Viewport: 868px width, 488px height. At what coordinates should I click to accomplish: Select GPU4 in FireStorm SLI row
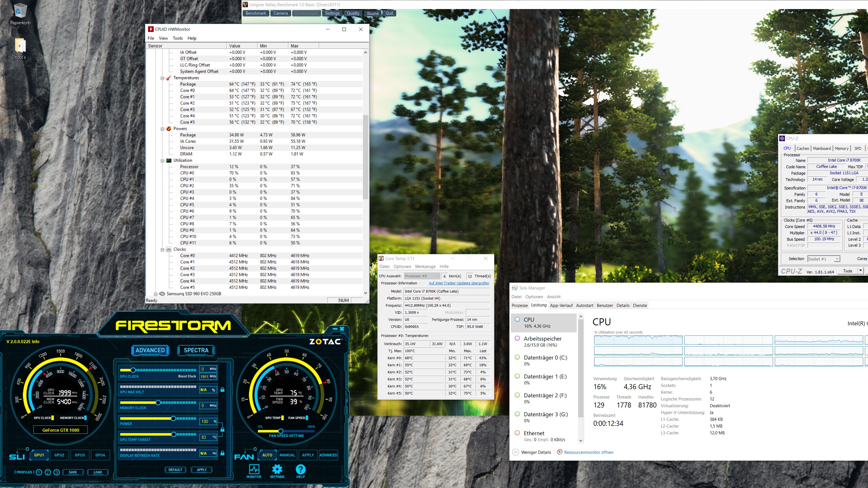point(100,455)
